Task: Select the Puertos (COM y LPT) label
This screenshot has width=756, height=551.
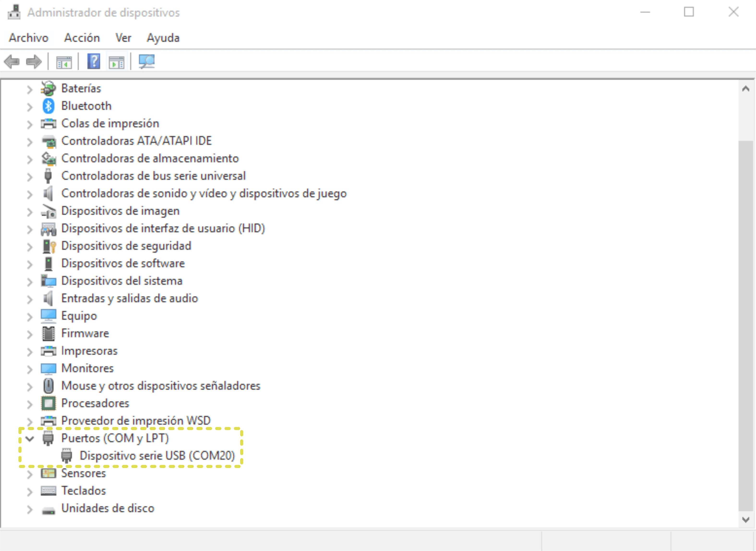Action: (x=115, y=438)
